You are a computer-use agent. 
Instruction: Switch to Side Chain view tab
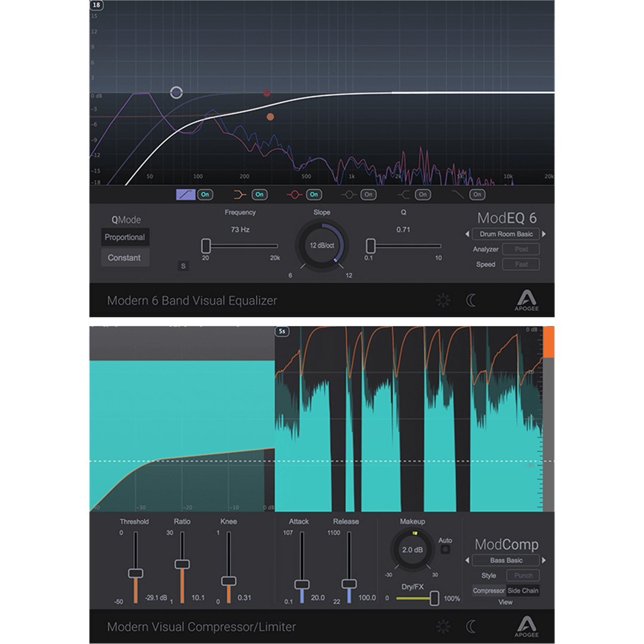point(523,591)
